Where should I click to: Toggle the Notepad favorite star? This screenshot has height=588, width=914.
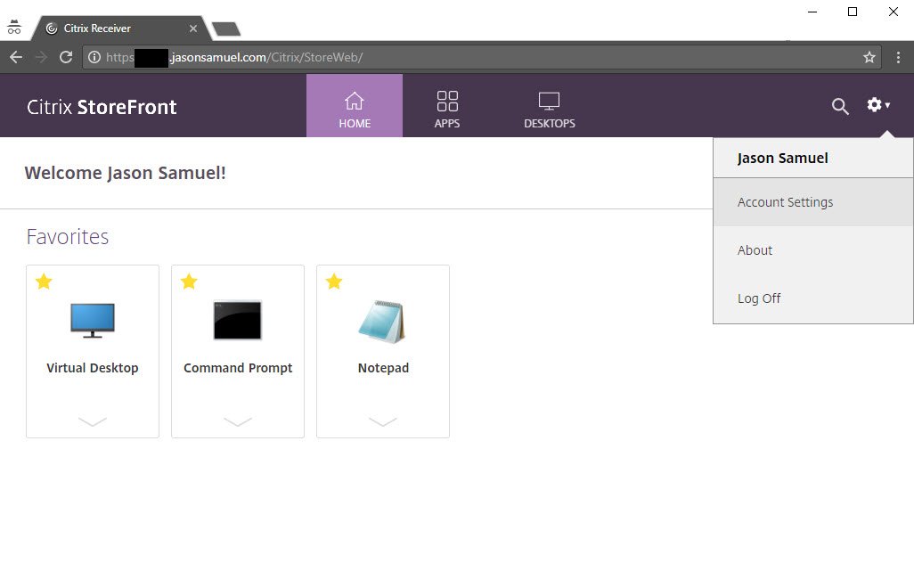[x=334, y=282]
